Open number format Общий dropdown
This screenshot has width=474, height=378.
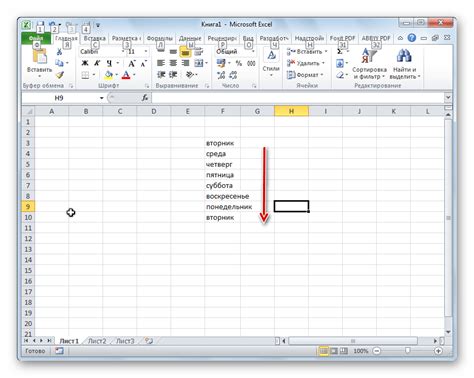tap(253, 51)
